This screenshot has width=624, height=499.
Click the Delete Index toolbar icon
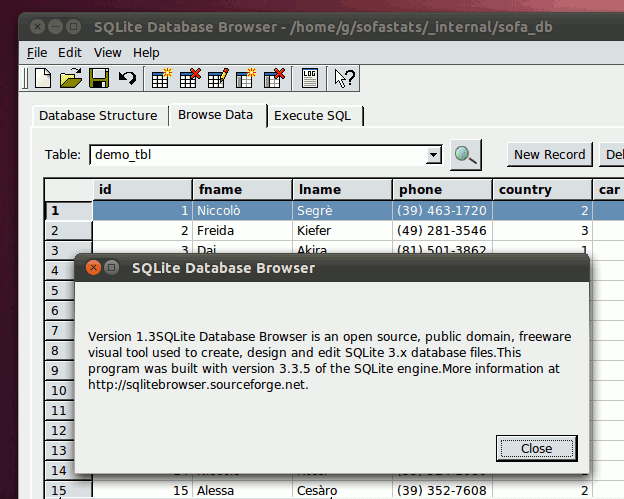(x=274, y=78)
